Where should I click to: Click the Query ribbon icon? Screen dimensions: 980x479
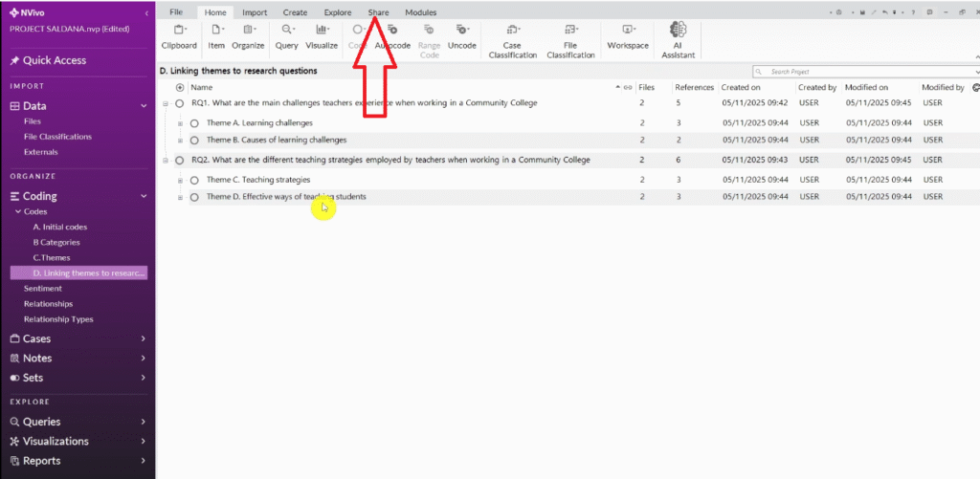coord(286,36)
